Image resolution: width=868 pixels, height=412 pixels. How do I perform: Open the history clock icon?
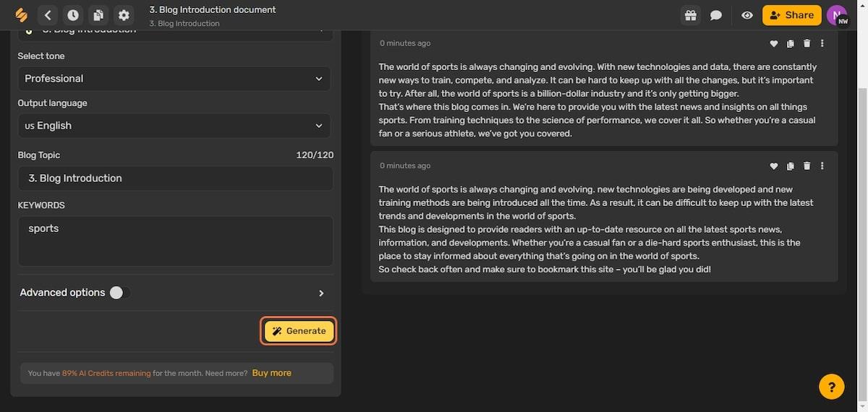73,15
